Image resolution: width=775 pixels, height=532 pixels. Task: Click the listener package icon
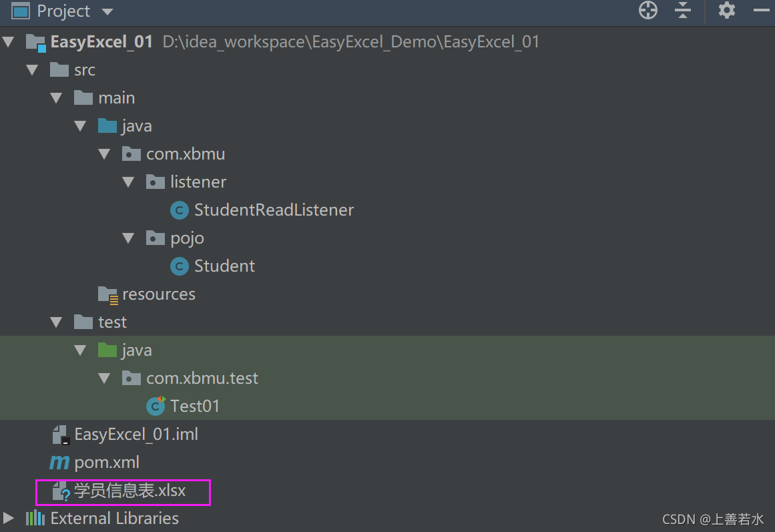pos(155,182)
